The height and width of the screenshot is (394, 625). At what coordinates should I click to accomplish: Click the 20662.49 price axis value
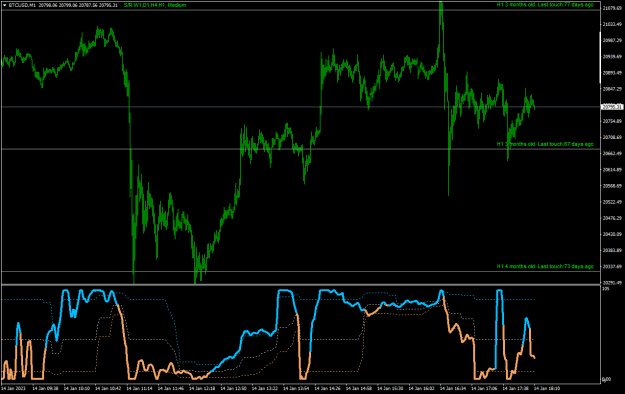click(612, 153)
